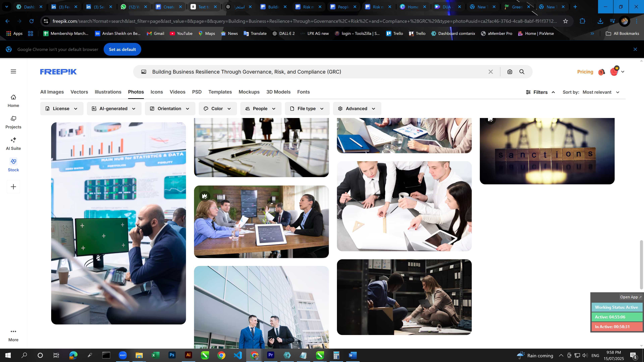The width and height of the screenshot is (644, 362).
Task: Click Set as default button
Action: [x=122, y=49]
